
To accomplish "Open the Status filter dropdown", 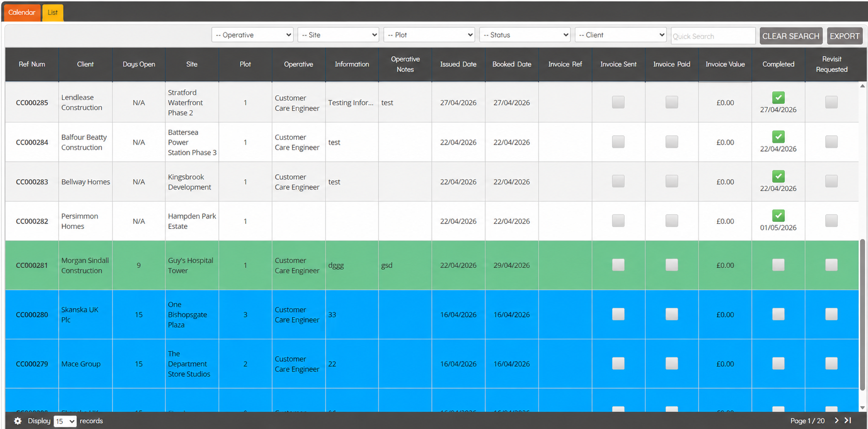I will tap(525, 35).
